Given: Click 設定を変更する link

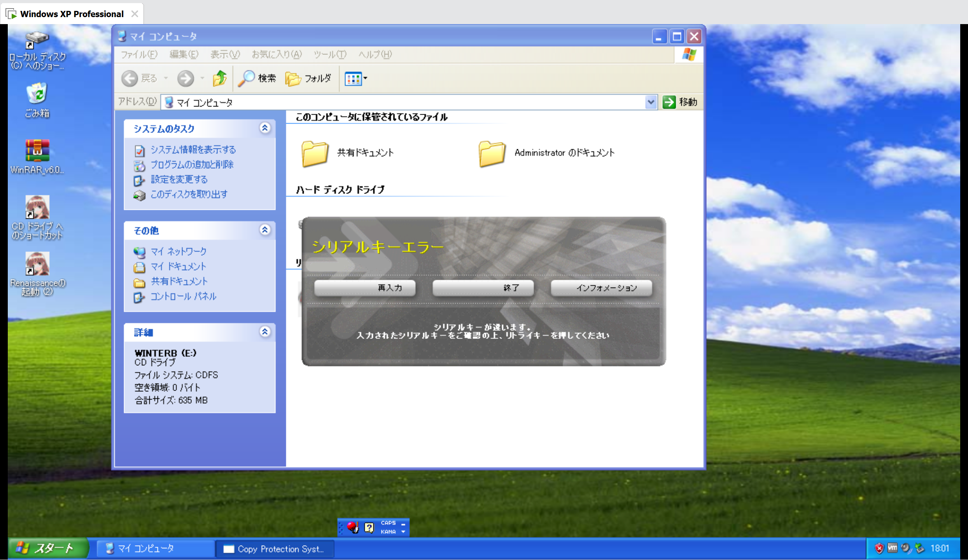Looking at the screenshot, I should point(179,179).
